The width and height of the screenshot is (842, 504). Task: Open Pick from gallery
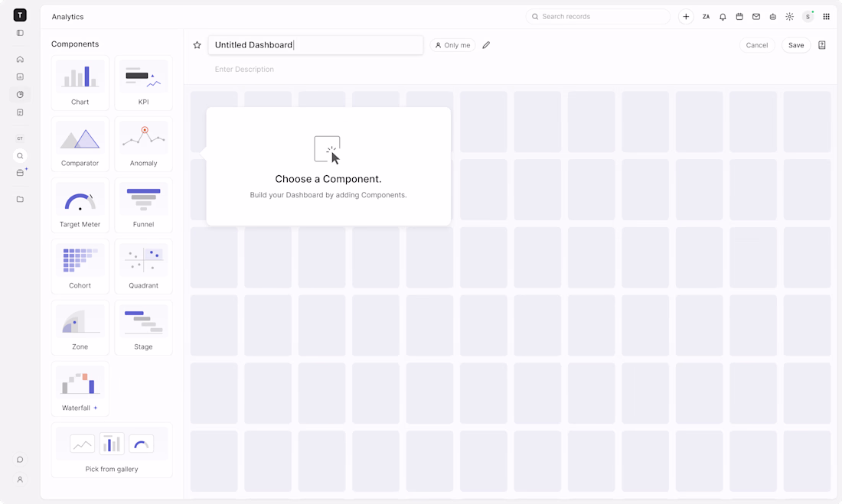(x=112, y=450)
